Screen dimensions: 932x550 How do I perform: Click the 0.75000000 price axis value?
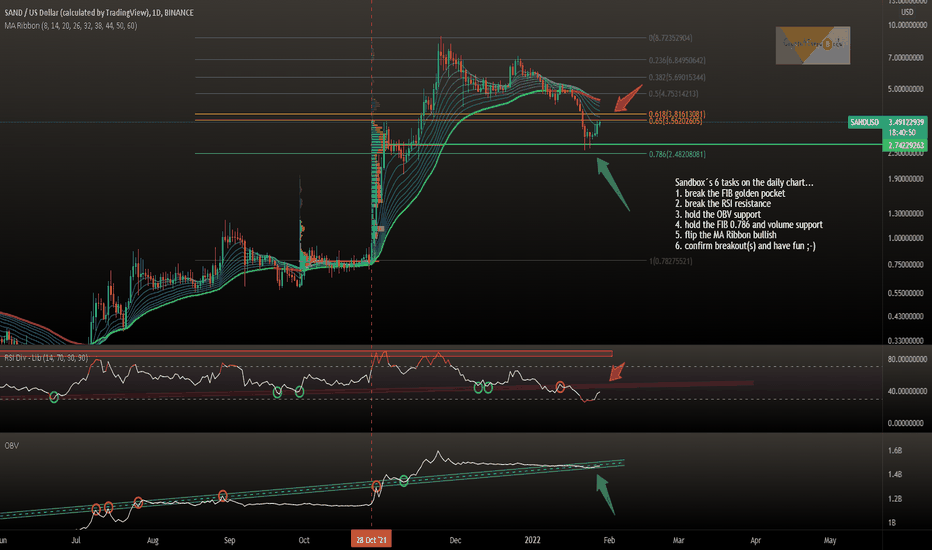[907, 264]
